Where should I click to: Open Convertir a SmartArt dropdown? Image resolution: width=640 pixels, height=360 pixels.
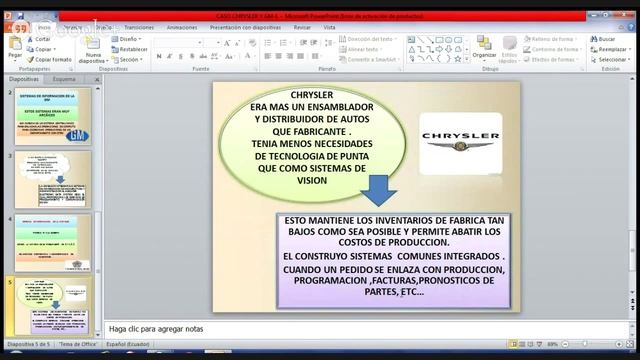point(369,60)
